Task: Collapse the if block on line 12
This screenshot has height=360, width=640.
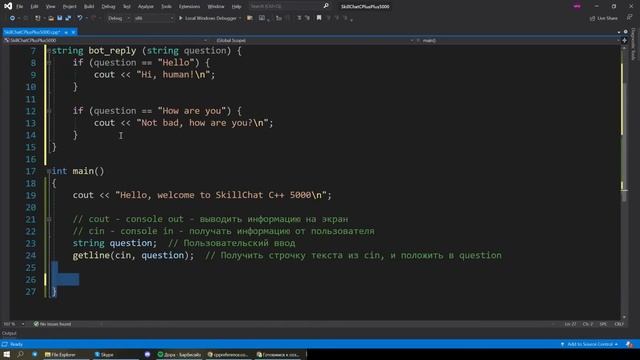Action: click(49, 111)
